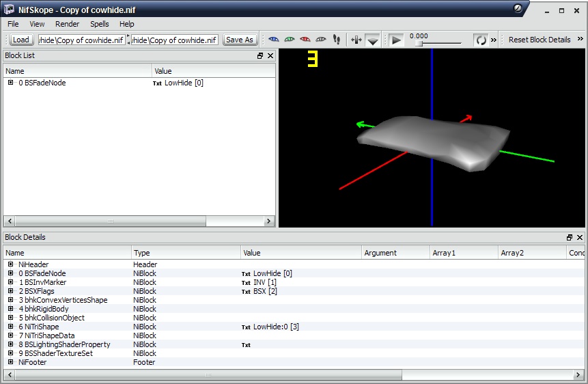Expand 2 BSXFlags row
The width and height of the screenshot is (588, 384).
tap(10, 291)
